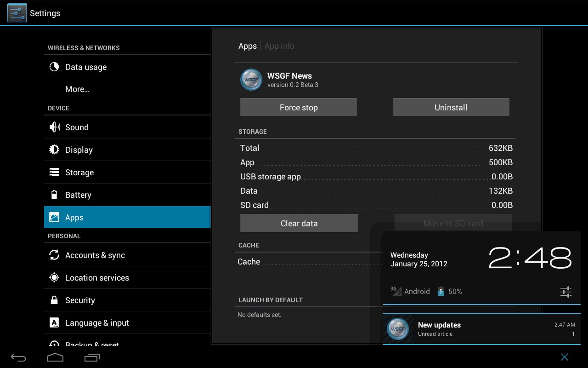Click the Storage bars icon

point(54,172)
